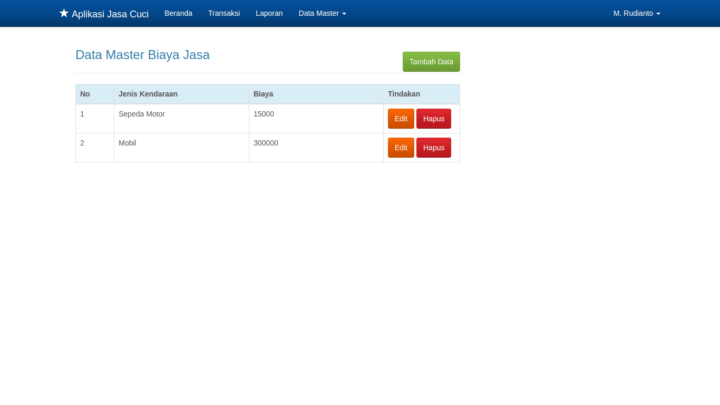Image resolution: width=720 pixels, height=405 pixels.
Task: Expand the Data Master dropdown
Action: tap(322, 14)
